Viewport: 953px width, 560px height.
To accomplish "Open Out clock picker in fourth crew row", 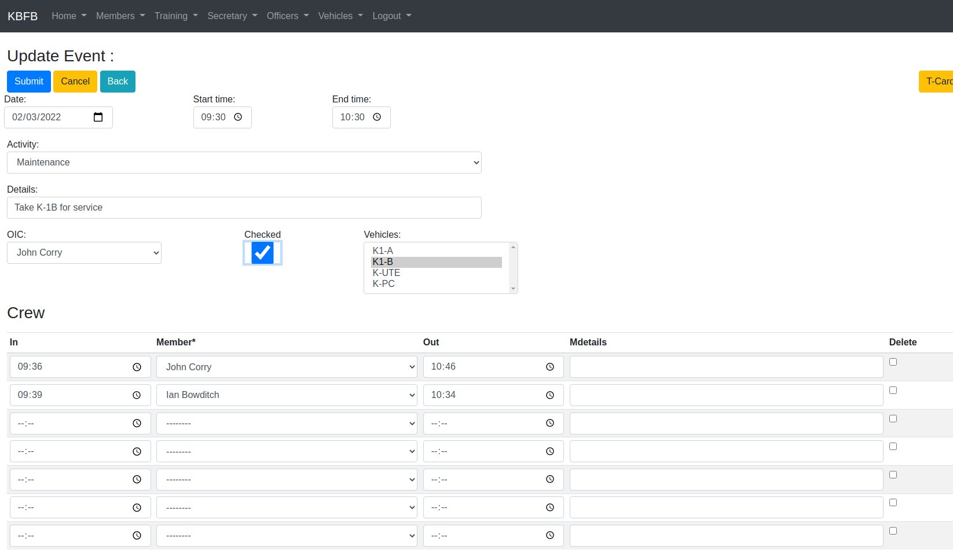I will click(x=550, y=452).
